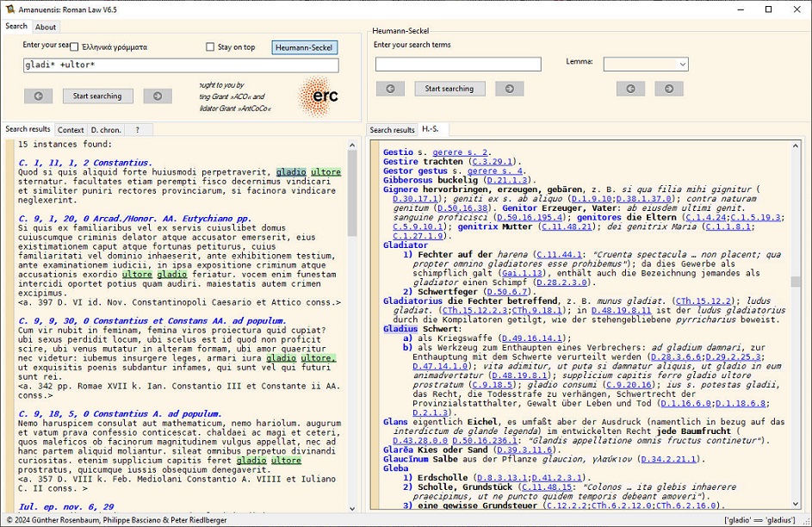Open link C.9.20.16 reference
The image size is (812, 527).
(629, 385)
